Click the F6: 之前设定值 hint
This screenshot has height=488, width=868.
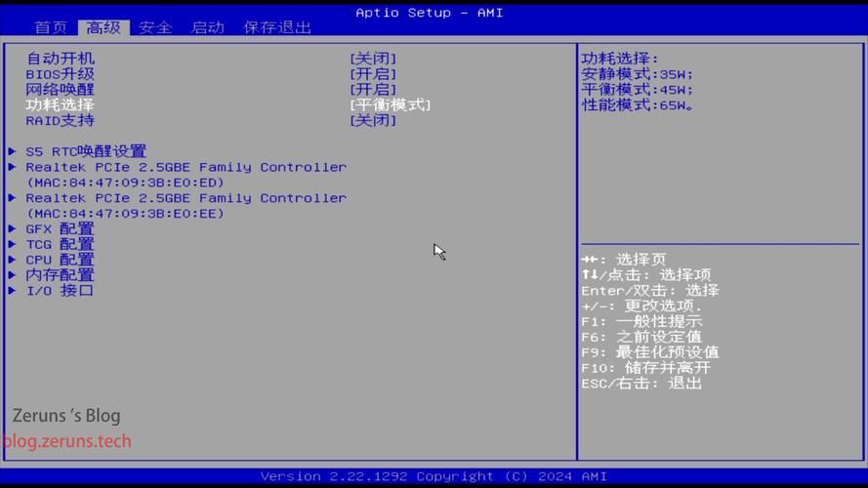point(641,337)
